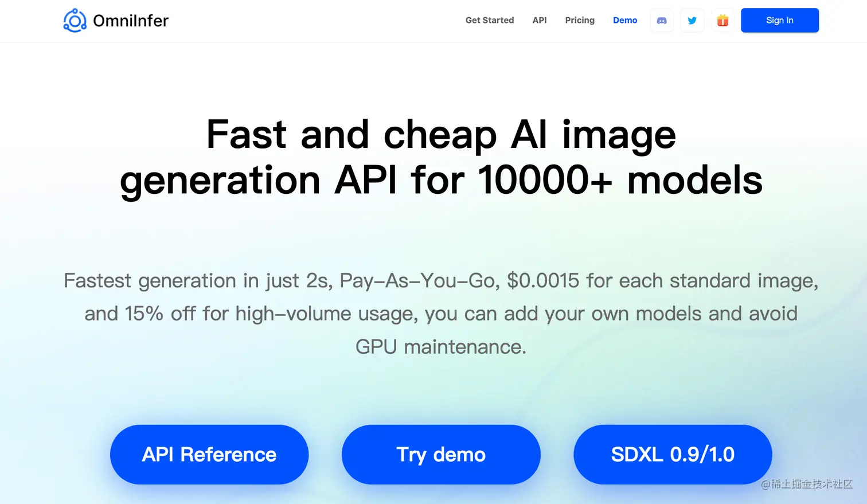This screenshot has width=867, height=504.
Task: Open the Pricing page
Action: click(x=580, y=20)
